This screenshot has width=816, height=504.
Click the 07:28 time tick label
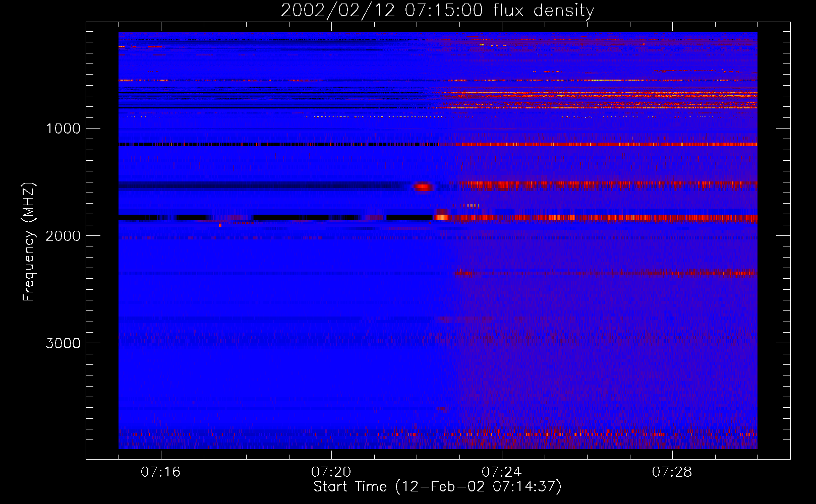(x=672, y=472)
